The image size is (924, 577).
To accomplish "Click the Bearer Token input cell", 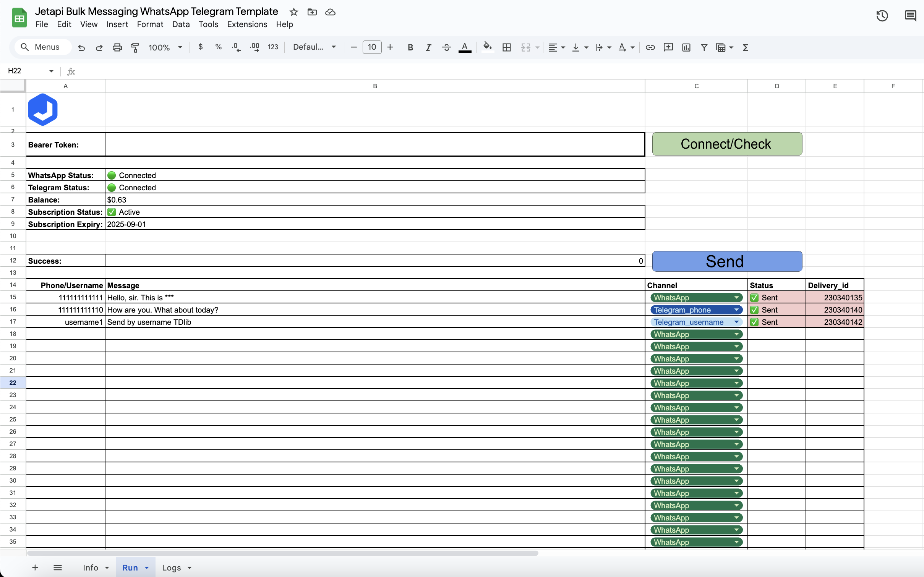I will click(375, 144).
